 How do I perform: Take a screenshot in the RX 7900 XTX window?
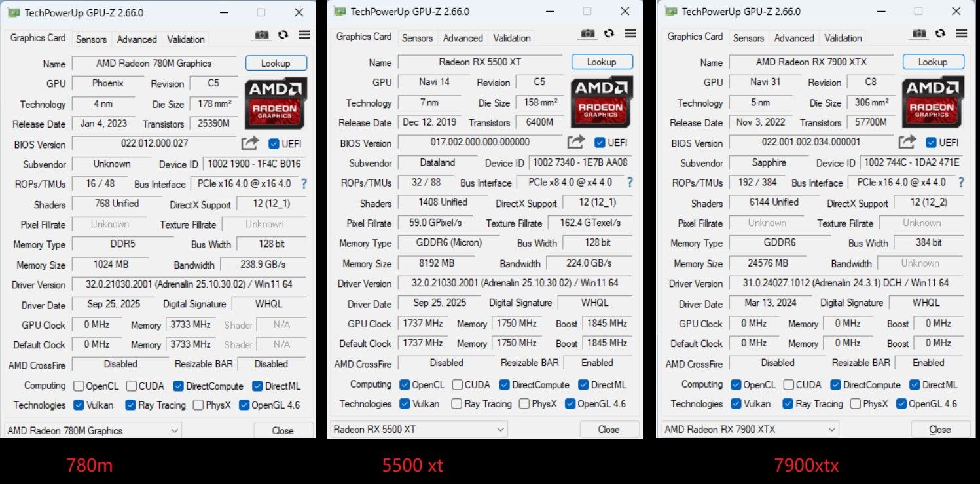pos(919,34)
